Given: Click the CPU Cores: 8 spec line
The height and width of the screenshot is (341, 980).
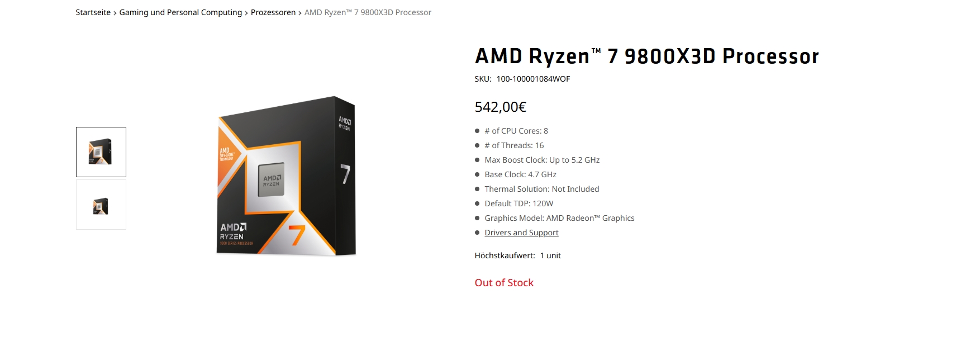Looking at the screenshot, I should (x=516, y=131).
